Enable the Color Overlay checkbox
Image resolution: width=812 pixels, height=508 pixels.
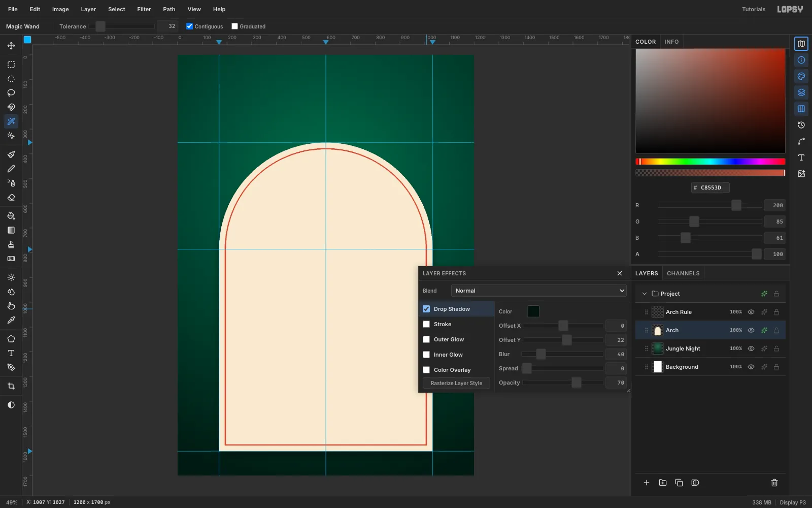[426, 370]
